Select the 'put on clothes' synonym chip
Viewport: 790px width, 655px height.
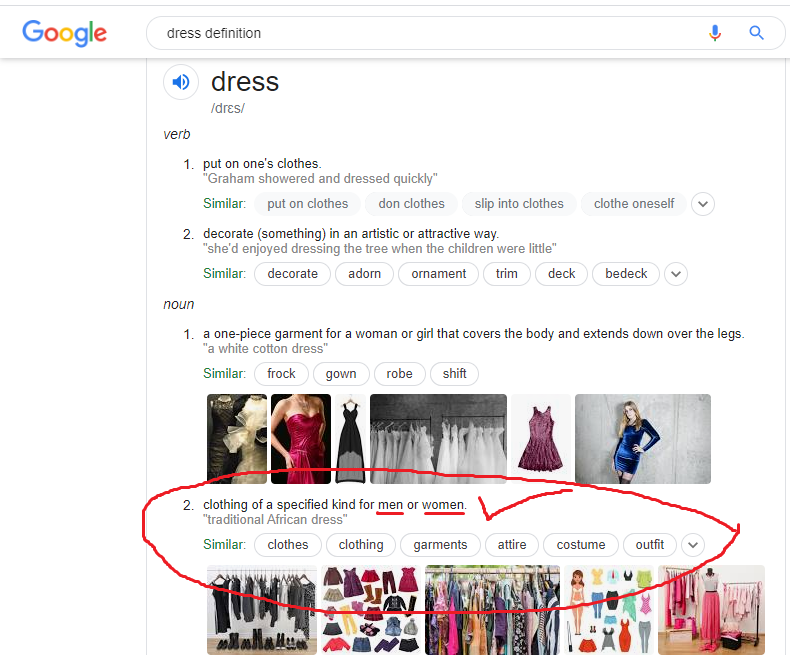[307, 204]
